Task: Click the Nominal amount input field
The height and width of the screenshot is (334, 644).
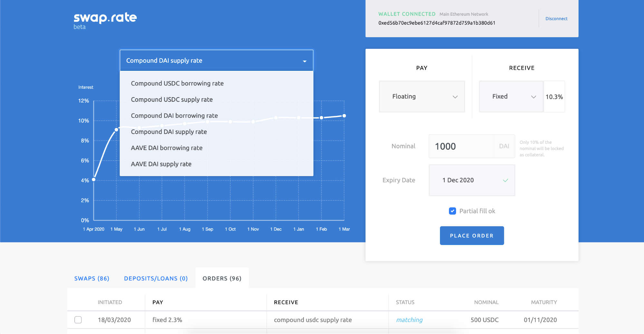Action: click(x=461, y=146)
